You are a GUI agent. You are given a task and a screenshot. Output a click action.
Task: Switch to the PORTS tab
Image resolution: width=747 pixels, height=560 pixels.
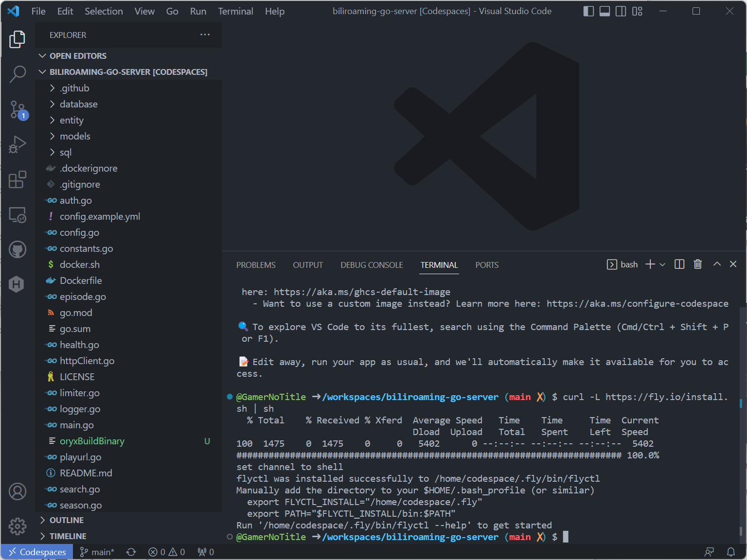486,265
